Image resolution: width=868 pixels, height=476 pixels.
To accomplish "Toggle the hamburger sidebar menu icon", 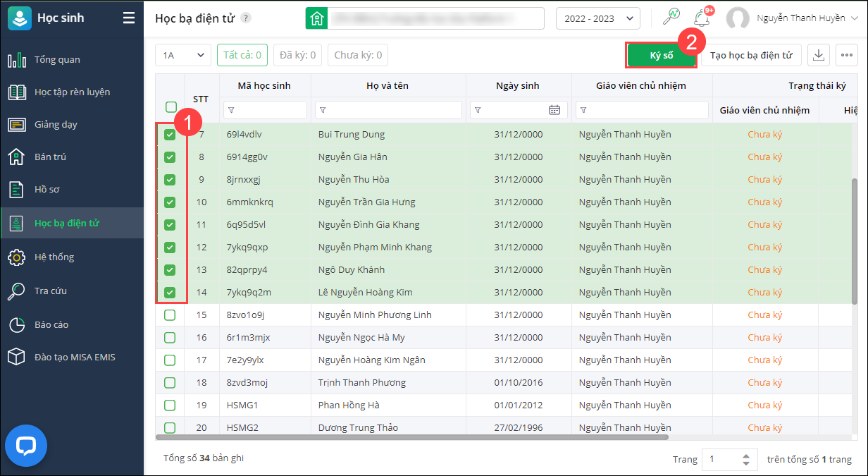I will pyautogui.click(x=128, y=18).
